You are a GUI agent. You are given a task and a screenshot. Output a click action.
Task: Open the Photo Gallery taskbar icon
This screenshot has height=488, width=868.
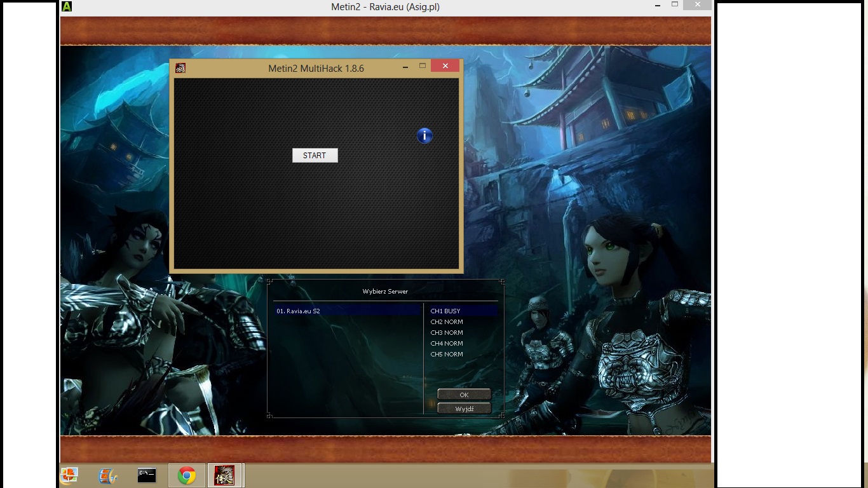pyautogui.click(x=69, y=475)
